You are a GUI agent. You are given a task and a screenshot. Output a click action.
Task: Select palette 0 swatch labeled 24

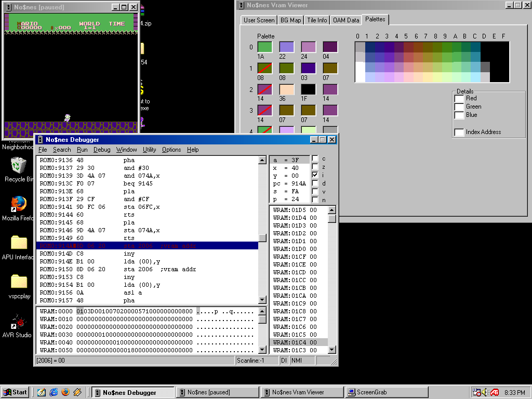pyautogui.click(x=309, y=47)
